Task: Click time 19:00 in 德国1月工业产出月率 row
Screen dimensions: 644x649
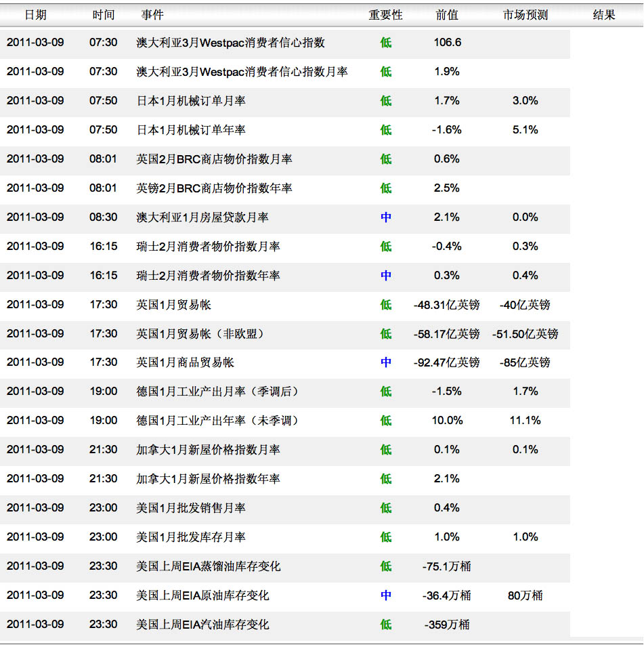Action: click(104, 391)
